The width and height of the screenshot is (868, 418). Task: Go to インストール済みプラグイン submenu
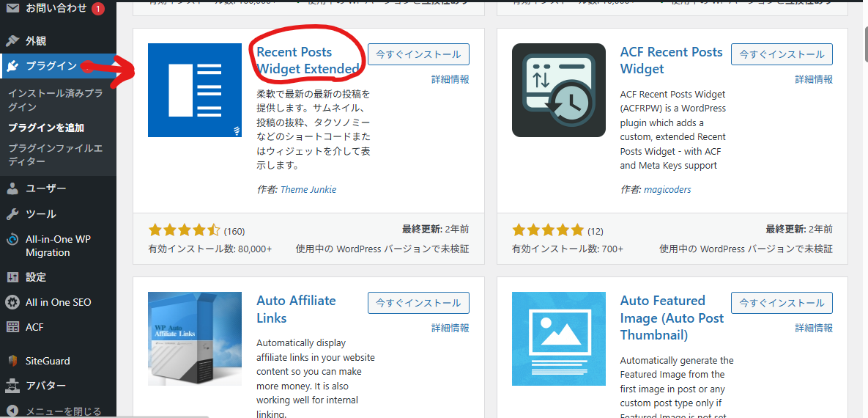(x=56, y=100)
